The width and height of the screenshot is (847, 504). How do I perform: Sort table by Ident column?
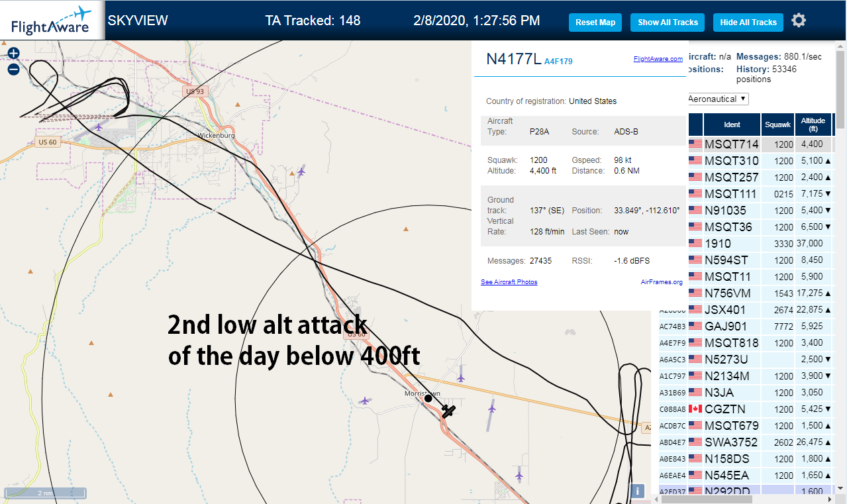pyautogui.click(x=732, y=125)
